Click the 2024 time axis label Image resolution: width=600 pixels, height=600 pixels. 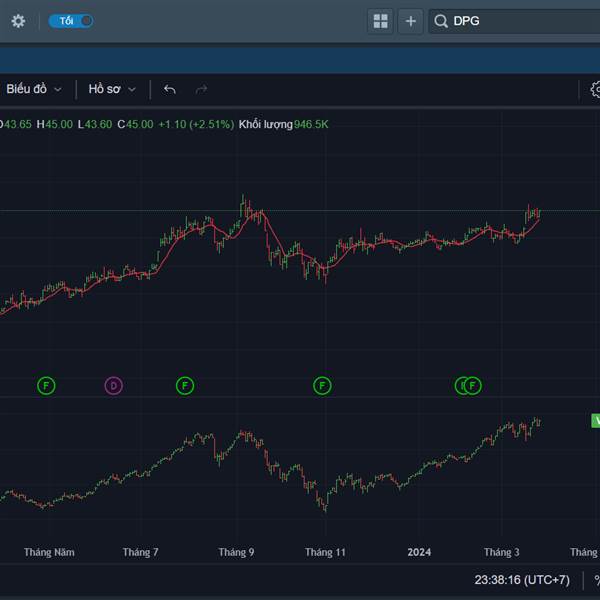419,552
